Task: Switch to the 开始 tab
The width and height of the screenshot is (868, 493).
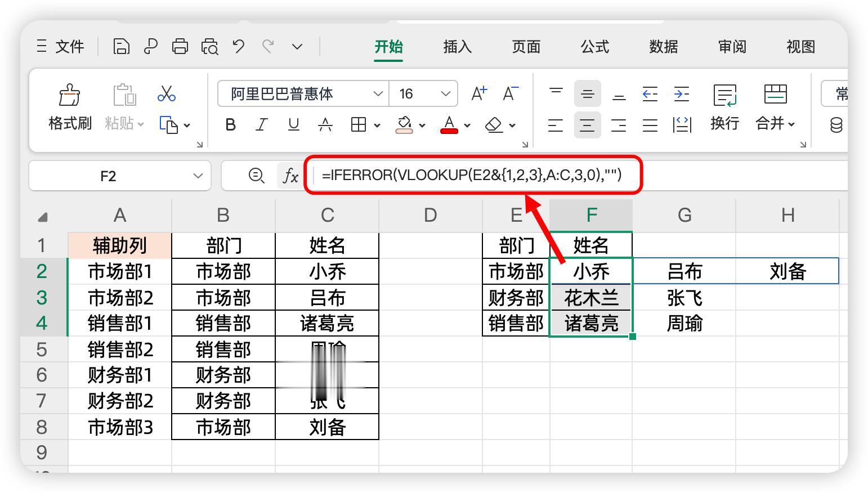Action: coord(389,47)
